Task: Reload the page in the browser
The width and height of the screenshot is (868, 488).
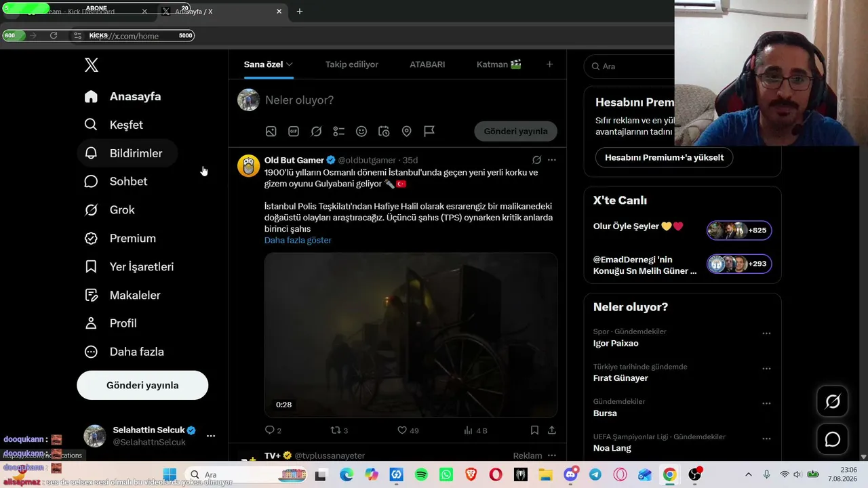Action: pyautogui.click(x=54, y=35)
